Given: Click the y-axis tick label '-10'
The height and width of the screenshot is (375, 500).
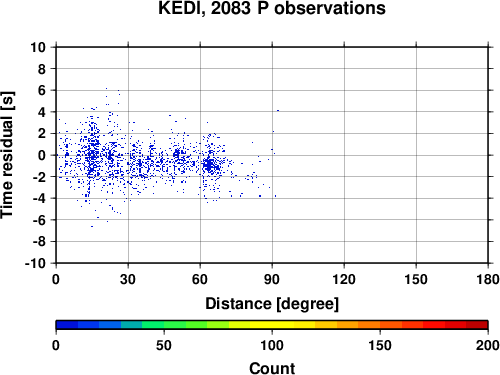Looking at the screenshot, I should pyautogui.click(x=35, y=263).
